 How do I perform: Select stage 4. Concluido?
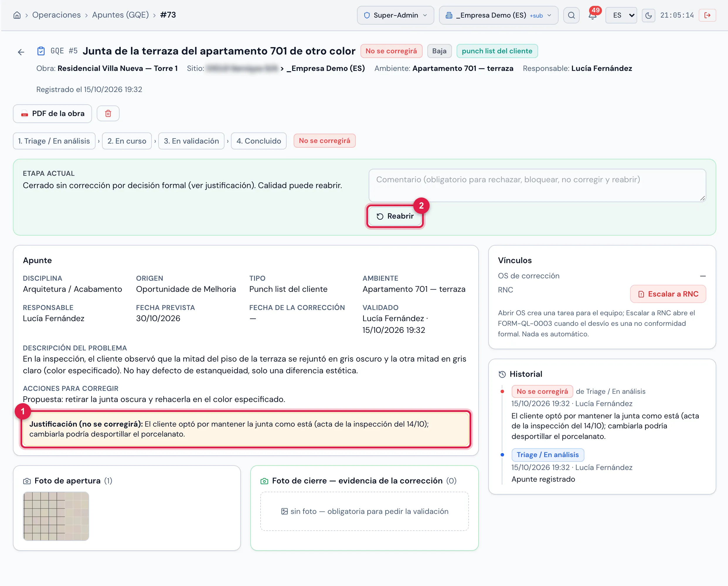click(259, 141)
